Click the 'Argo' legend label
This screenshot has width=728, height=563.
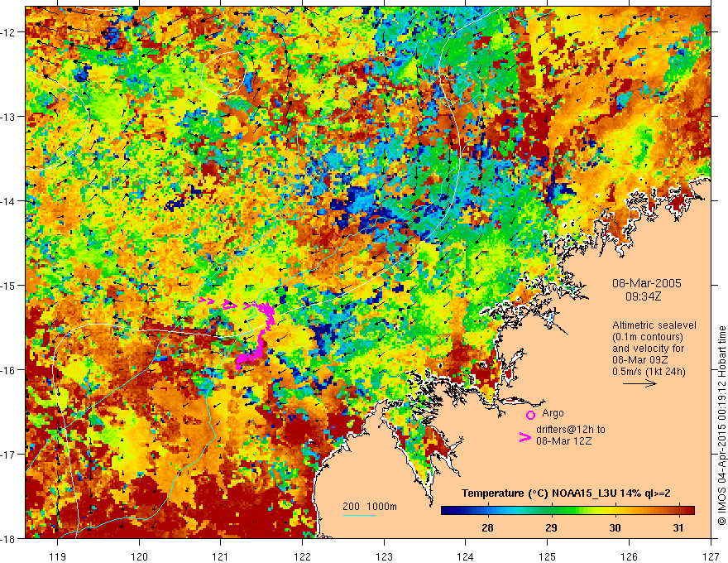(x=553, y=413)
